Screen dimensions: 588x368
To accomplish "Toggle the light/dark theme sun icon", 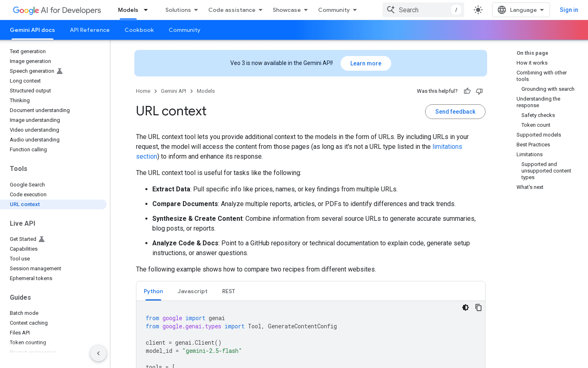I will click(478, 10).
